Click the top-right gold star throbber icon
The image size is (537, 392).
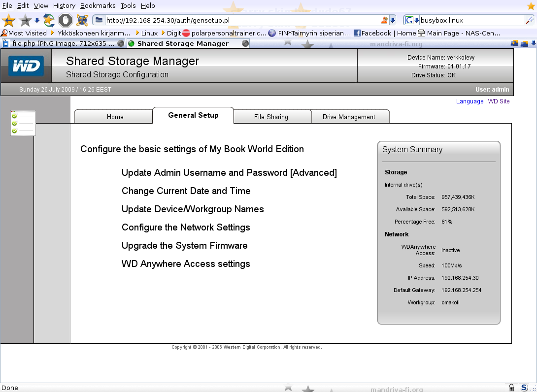(531, 5)
